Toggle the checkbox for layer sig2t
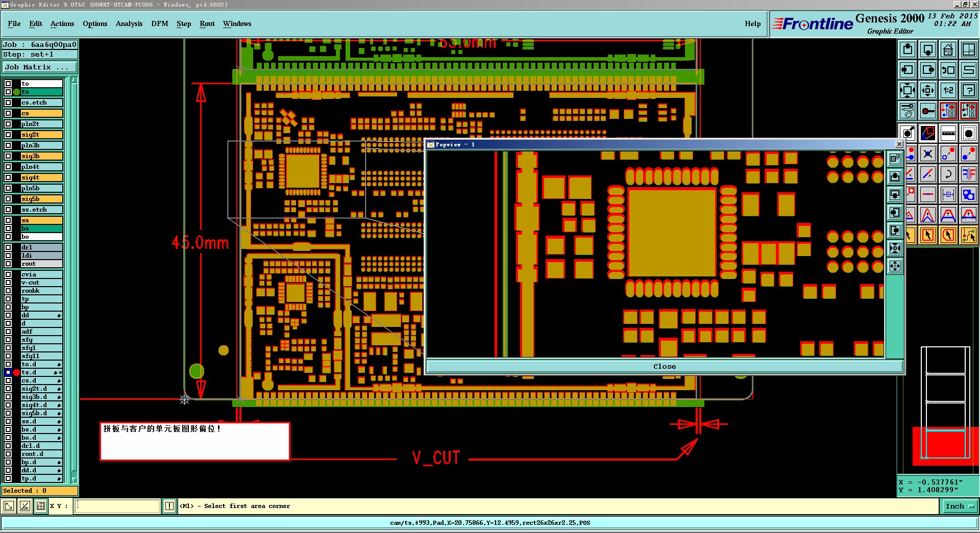This screenshot has width=980, height=533. (x=8, y=135)
